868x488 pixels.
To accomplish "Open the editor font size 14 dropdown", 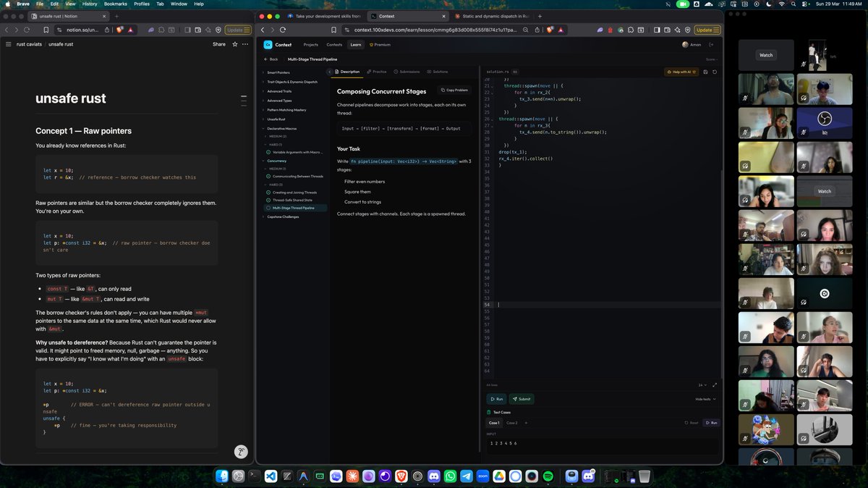I will tap(702, 384).
